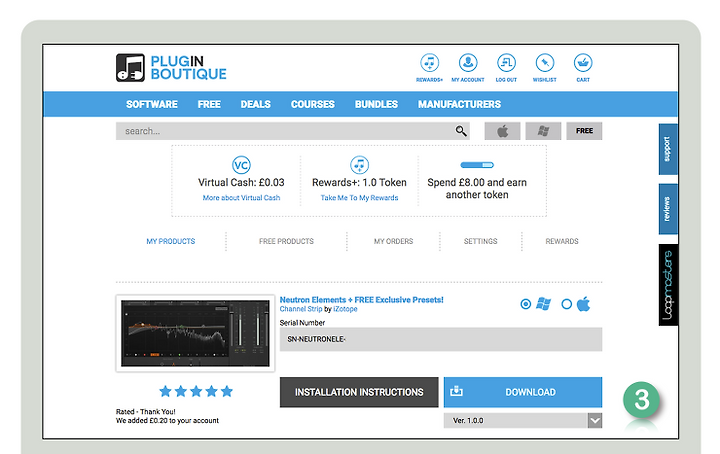The height and width of the screenshot is (454, 720).
Task: Switch to My Orders tab
Action: tap(394, 241)
